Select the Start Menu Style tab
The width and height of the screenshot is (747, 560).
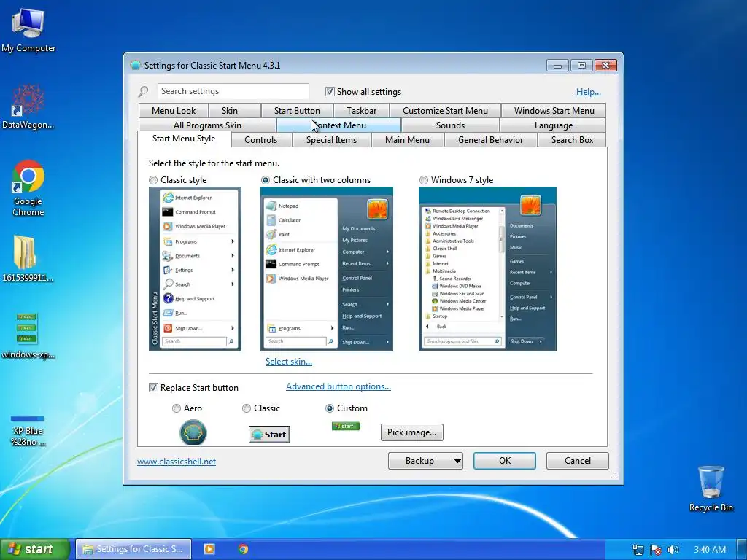pyautogui.click(x=184, y=139)
